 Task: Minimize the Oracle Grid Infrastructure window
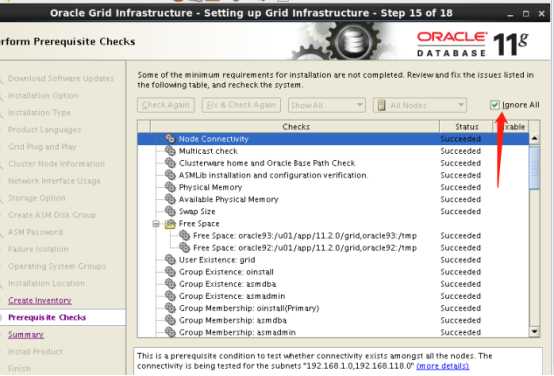[x=510, y=14]
